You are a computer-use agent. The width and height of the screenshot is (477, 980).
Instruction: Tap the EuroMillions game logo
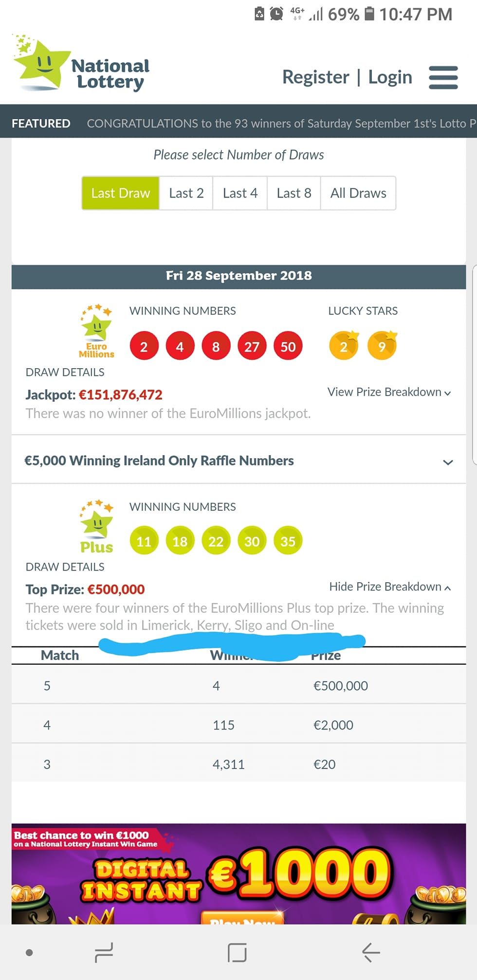click(x=97, y=331)
